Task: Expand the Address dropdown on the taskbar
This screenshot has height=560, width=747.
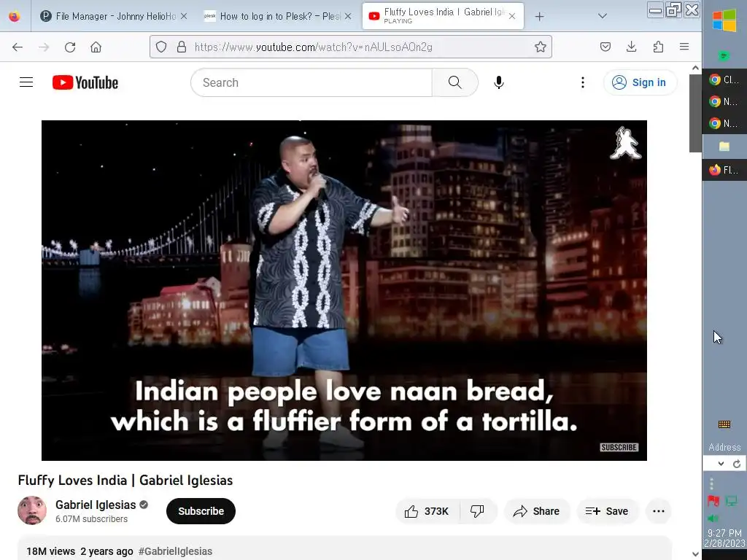Action: [x=721, y=463]
